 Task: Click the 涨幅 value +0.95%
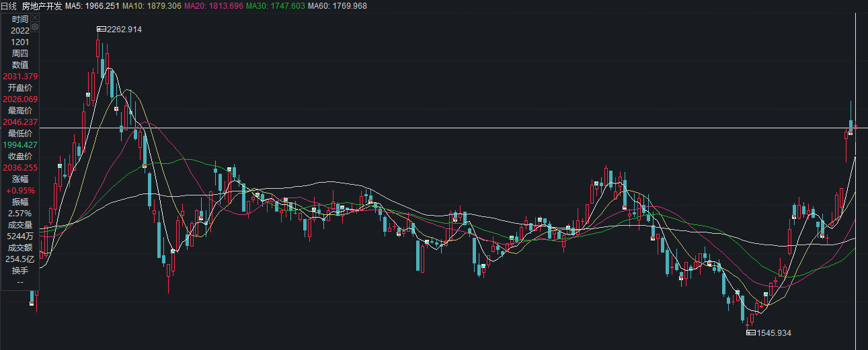tap(20, 190)
